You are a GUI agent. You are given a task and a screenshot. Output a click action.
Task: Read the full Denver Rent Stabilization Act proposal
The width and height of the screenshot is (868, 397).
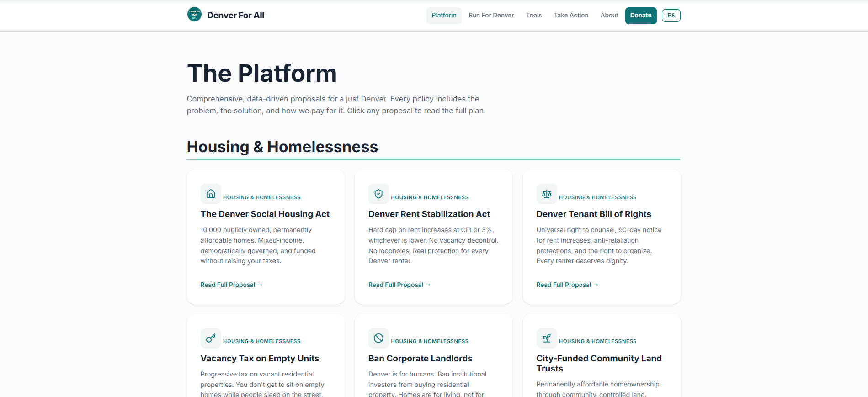tap(399, 284)
